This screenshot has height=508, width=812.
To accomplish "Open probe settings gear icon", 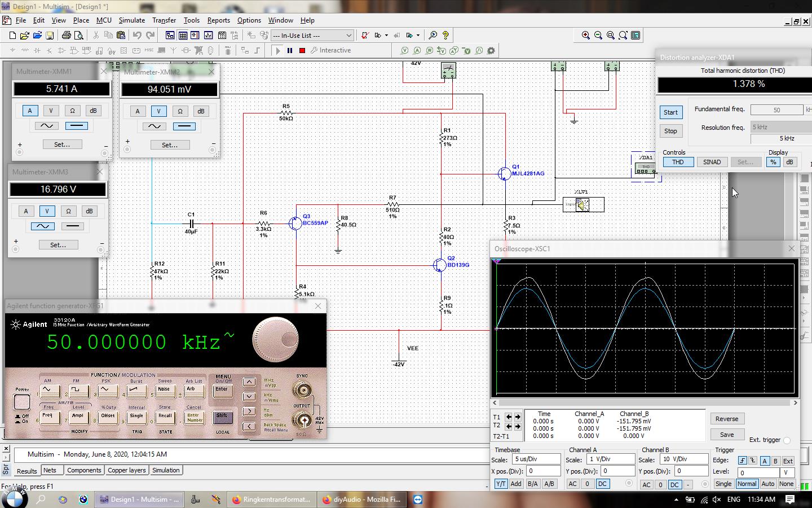I will (491, 50).
